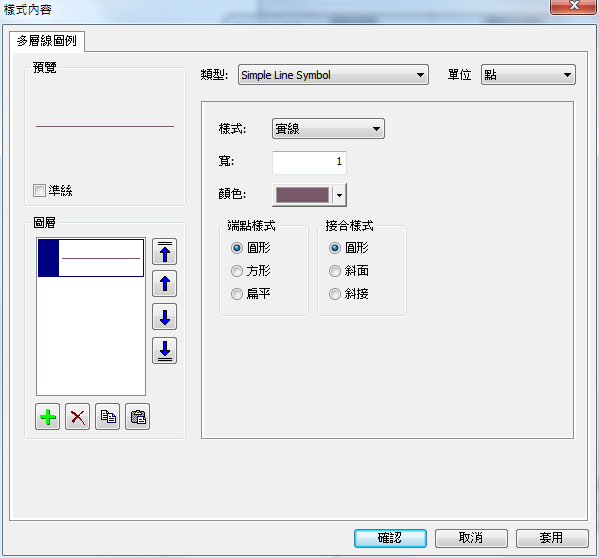Open the 顏色 color swatch picker
The width and height of the screenshot is (599, 558).
[x=309, y=195]
